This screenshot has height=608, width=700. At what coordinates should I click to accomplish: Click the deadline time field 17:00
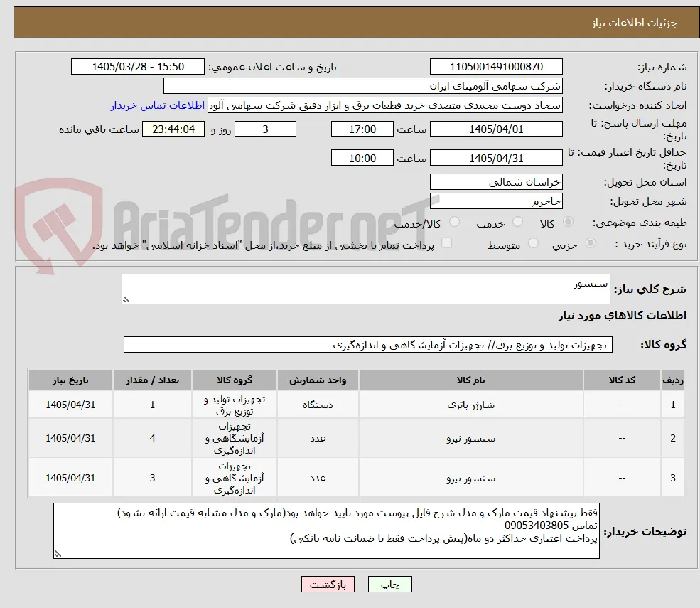pyautogui.click(x=362, y=129)
